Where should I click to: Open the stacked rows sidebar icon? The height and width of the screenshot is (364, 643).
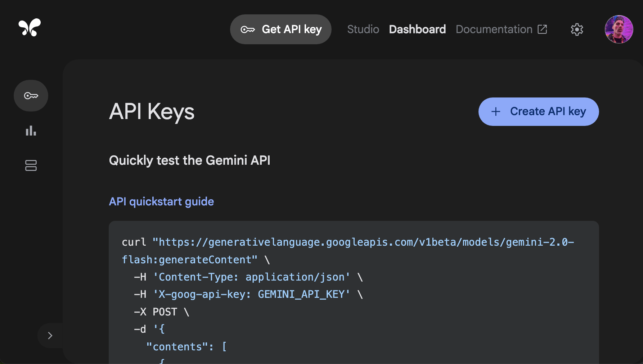point(31,165)
